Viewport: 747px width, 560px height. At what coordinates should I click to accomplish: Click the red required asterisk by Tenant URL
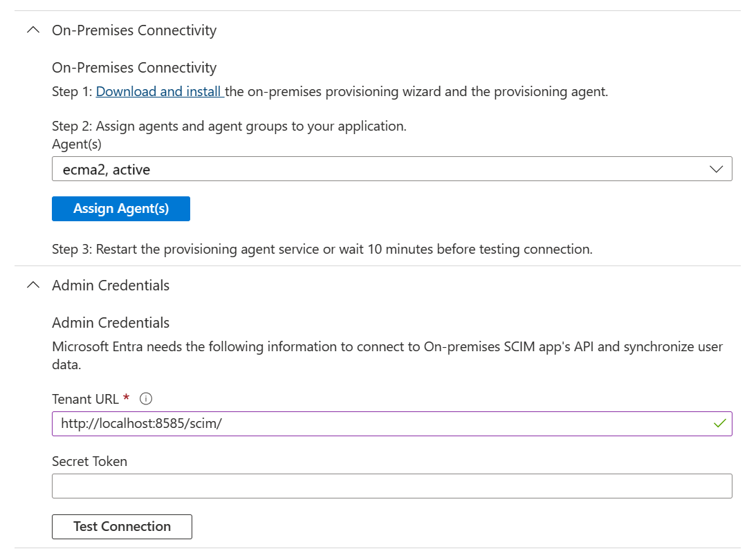tap(126, 398)
